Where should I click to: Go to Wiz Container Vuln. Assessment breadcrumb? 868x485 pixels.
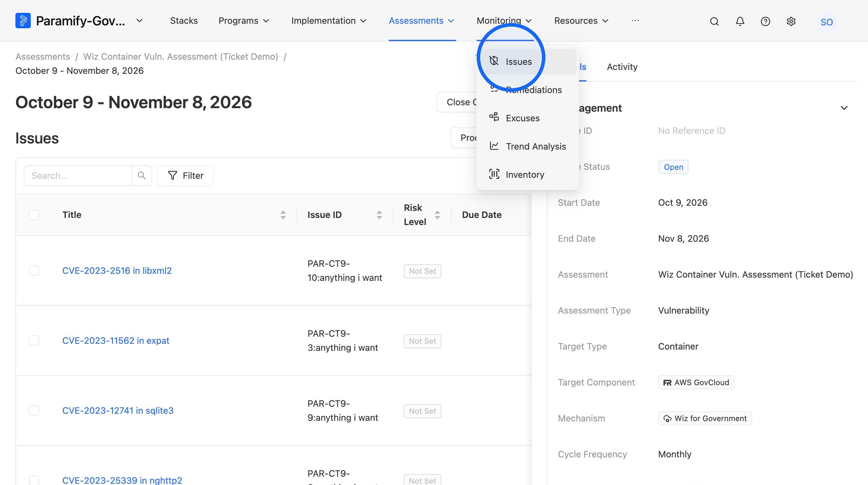pyautogui.click(x=181, y=56)
